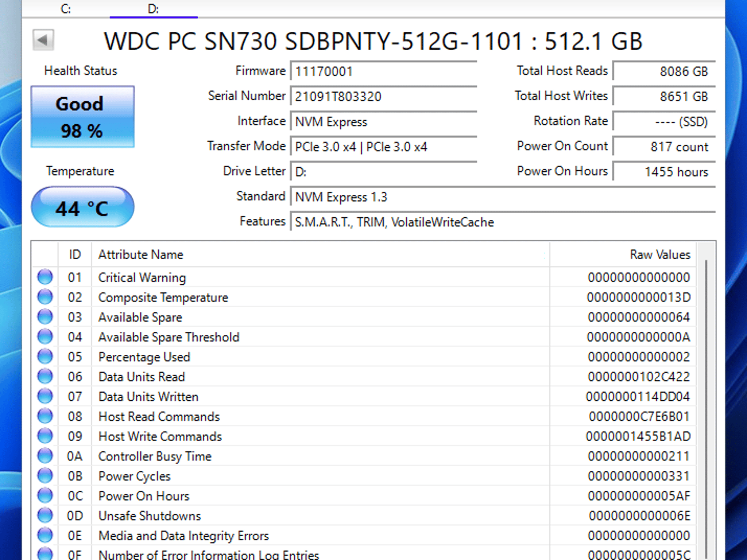The width and height of the screenshot is (747, 560).
Task: Select the D: drive tab
Action: click(x=154, y=9)
